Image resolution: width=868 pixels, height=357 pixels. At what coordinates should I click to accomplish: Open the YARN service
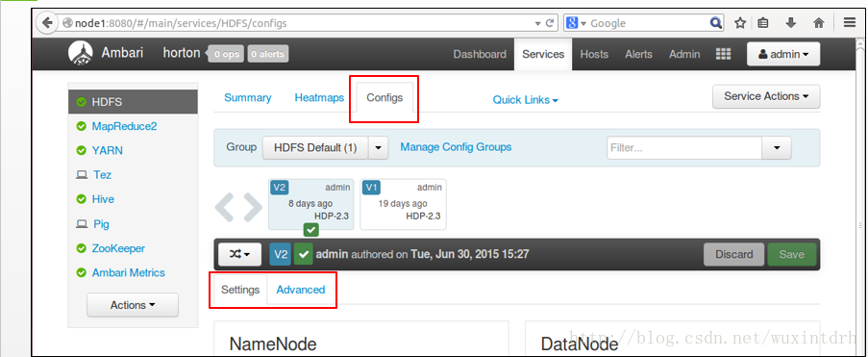(x=108, y=151)
